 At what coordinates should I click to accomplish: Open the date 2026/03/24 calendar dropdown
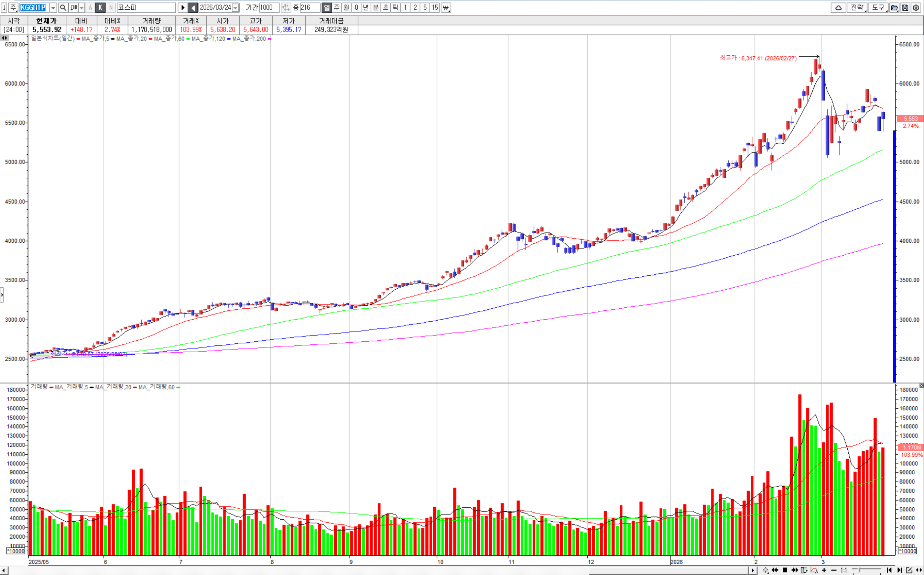[236, 8]
